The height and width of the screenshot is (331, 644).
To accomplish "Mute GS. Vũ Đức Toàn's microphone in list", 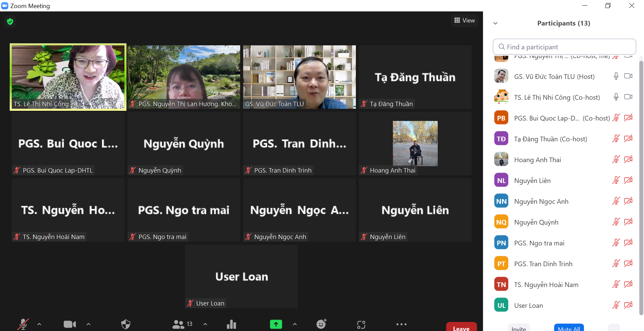I will [x=616, y=76].
